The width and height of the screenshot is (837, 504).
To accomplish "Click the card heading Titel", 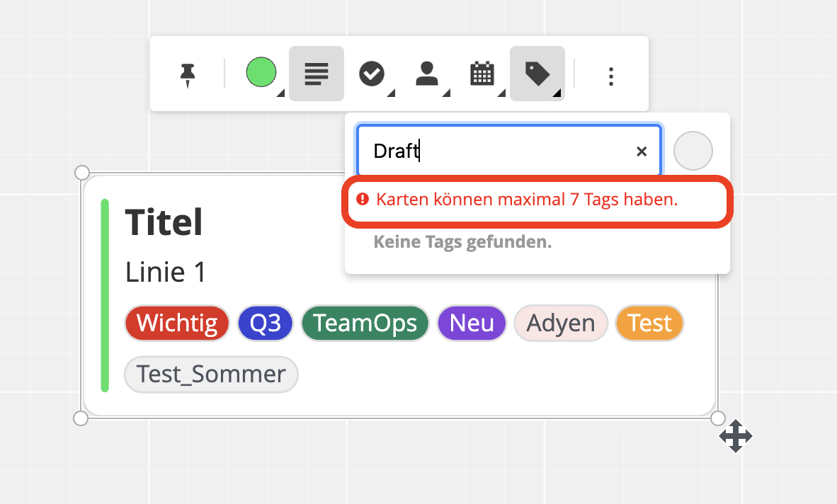I will [x=164, y=223].
